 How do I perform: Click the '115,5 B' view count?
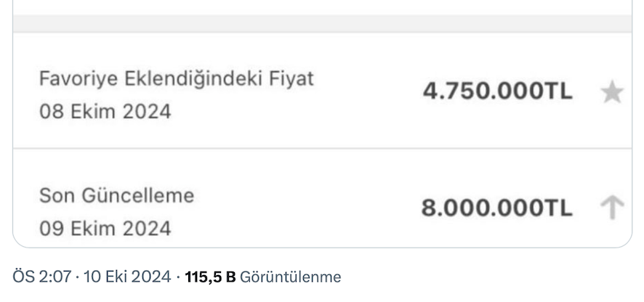tap(211, 277)
